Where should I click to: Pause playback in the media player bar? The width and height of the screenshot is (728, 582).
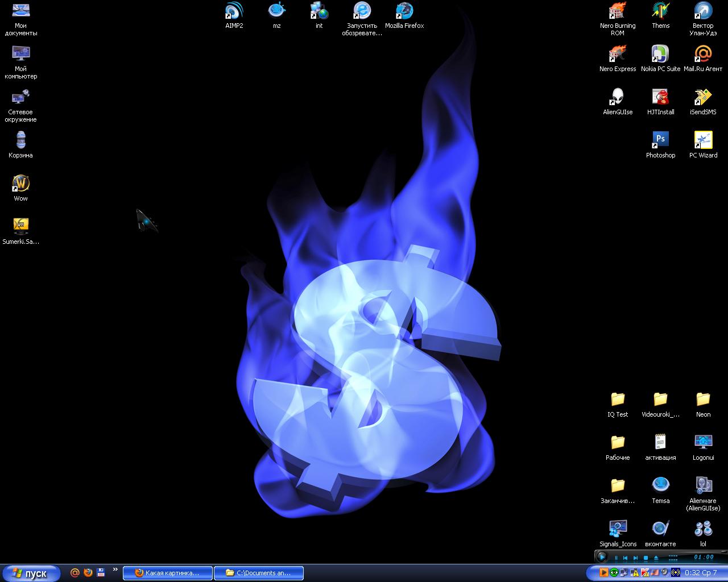[x=616, y=558]
